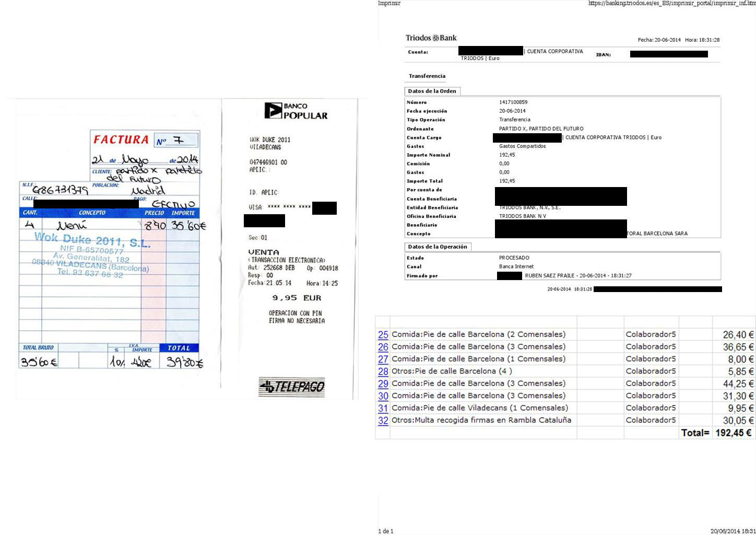The width and height of the screenshot is (756, 535).
Task: Select Entidad Beneficiaria value TRIODOS BANK, N.V., S.E.
Action: tap(530, 207)
